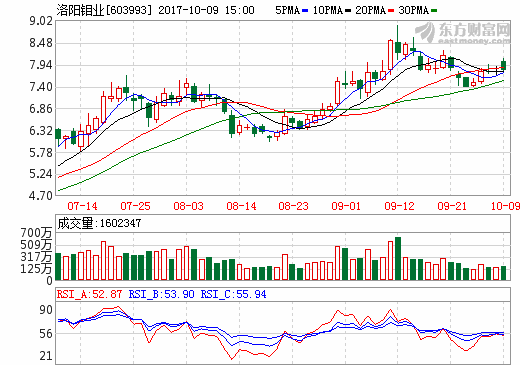This screenshot has width=520, height=365.
Task: Click the 07-25 date label
Action: click(x=135, y=206)
